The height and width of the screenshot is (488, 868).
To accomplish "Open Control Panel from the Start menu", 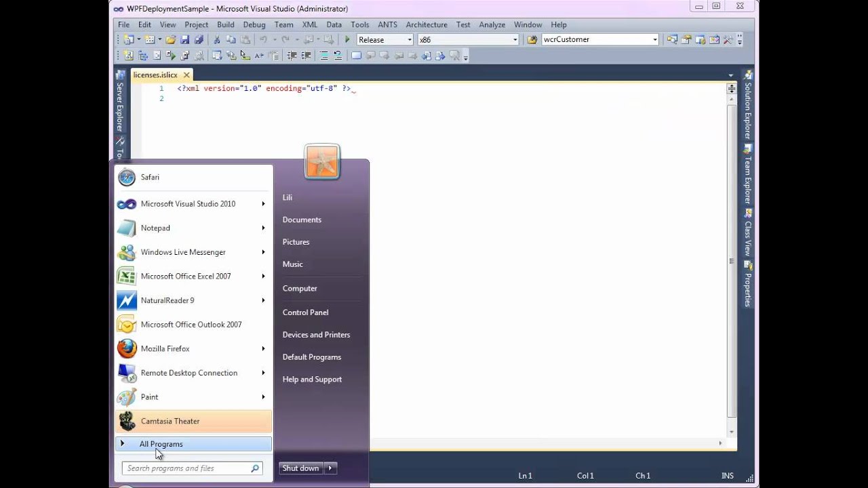I will click(x=305, y=312).
